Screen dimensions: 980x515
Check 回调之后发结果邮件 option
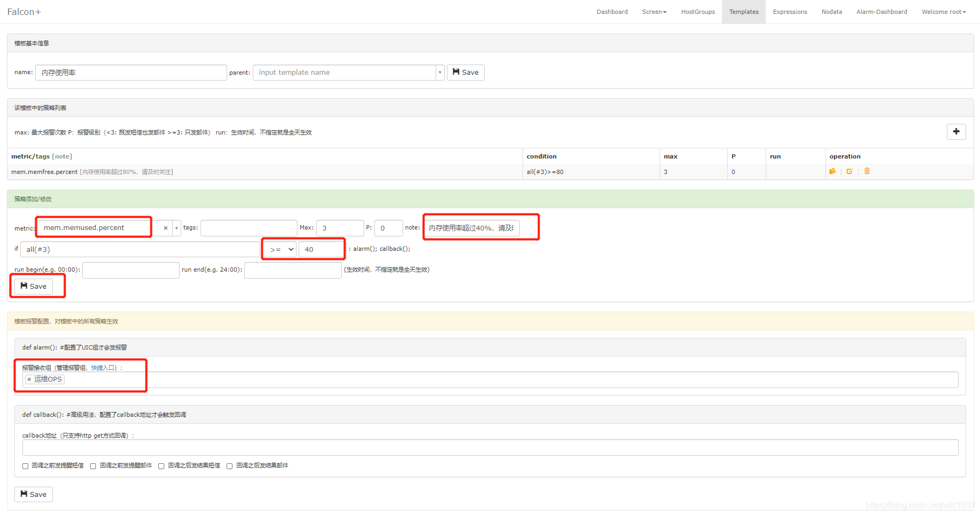[229, 466]
